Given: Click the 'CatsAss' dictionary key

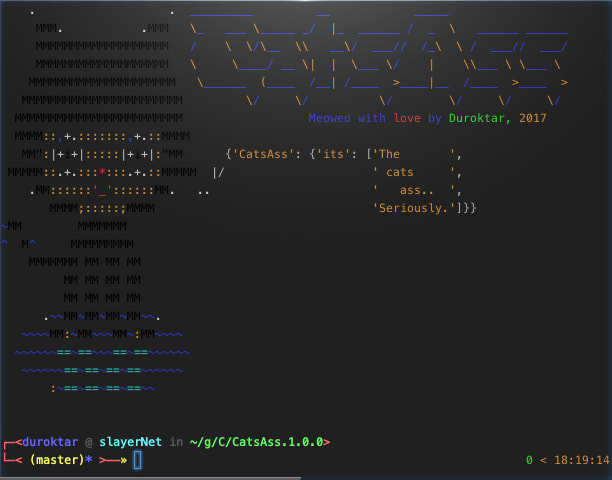Looking at the screenshot, I should tap(263, 154).
